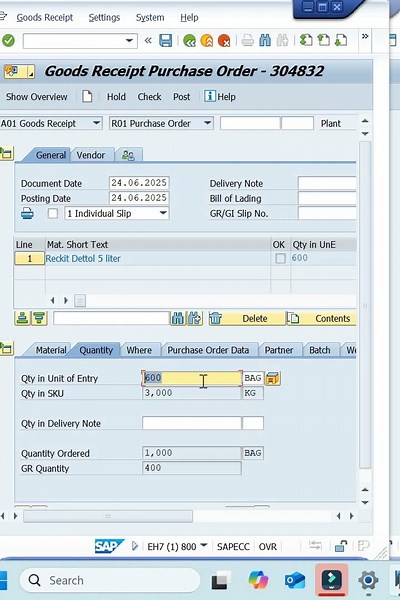Click the printer icon beside Individual Slip

pyautogui.click(x=27, y=213)
